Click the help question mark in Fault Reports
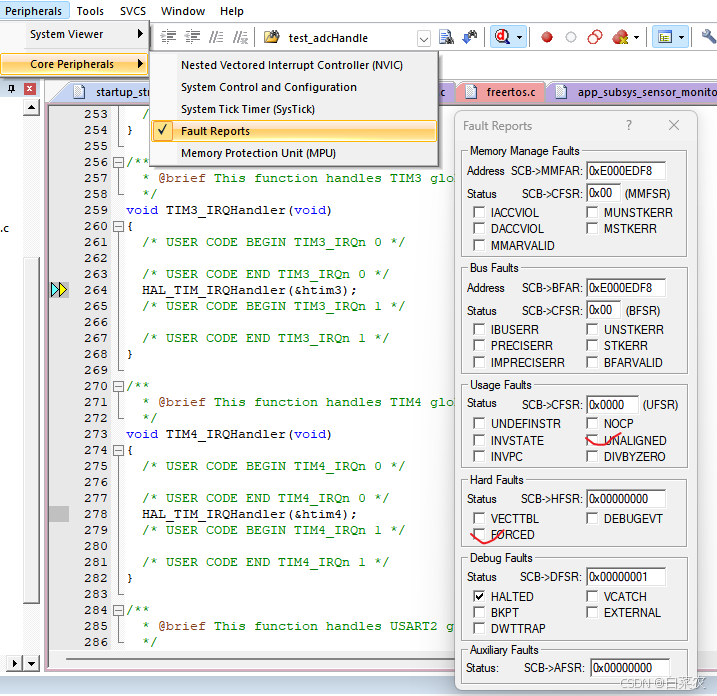717x696 pixels. (x=629, y=125)
